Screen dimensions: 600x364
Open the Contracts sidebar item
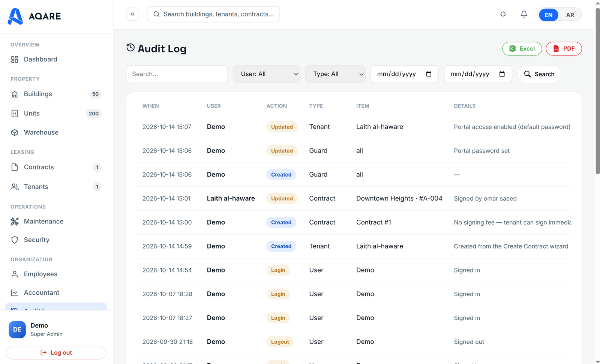[x=56, y=167]
